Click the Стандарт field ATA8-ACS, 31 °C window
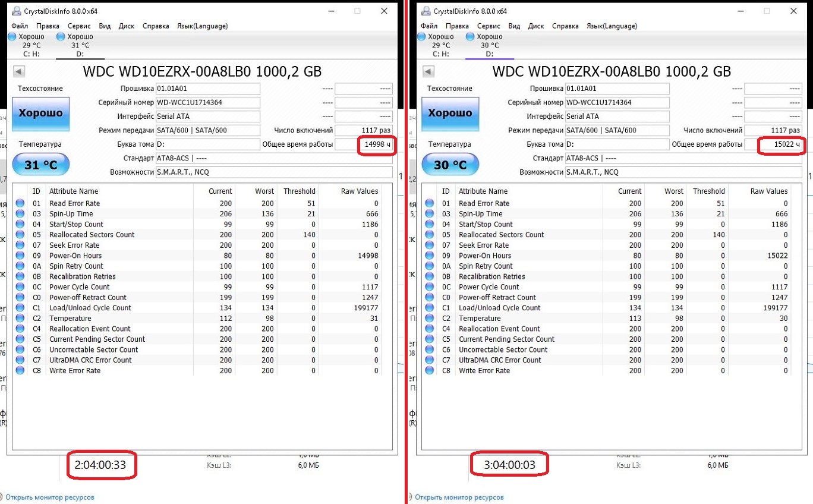Viewport: 813px width, 504px height. 274,159
